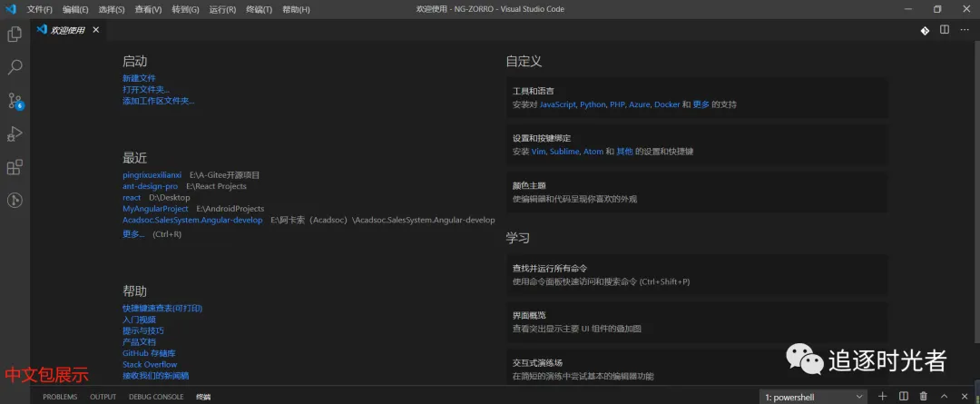Open recent project react
Screen dimensions: 980x404
click(132, 198)
